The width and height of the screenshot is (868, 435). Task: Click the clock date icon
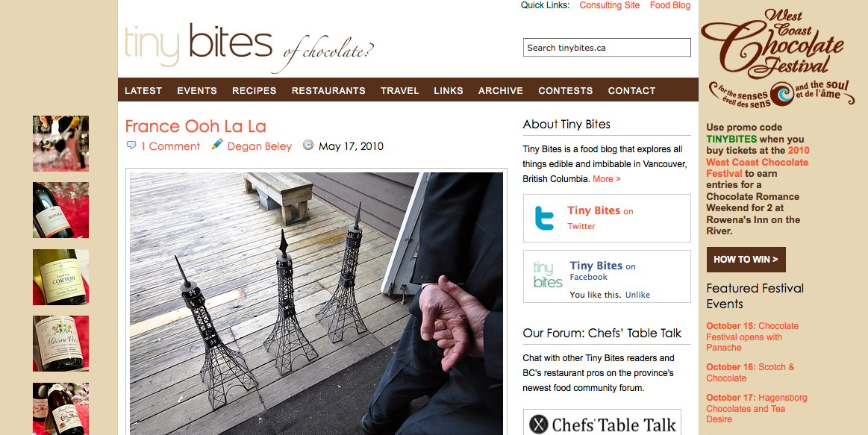308,145
